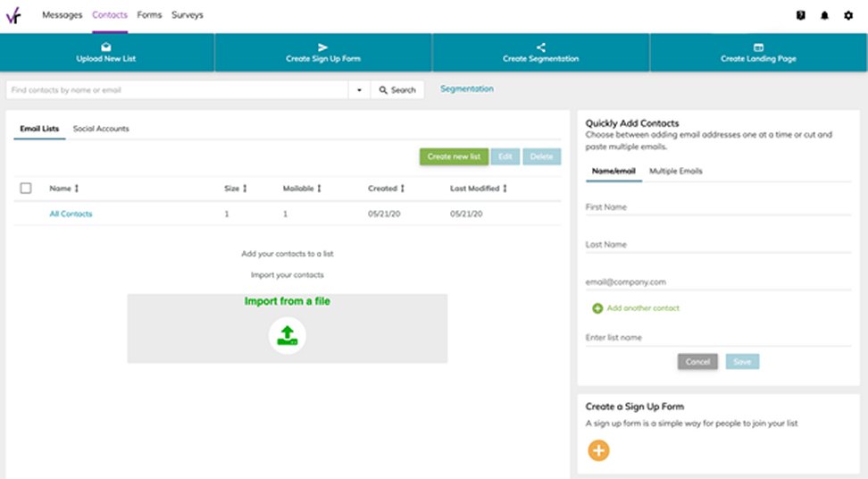Open the help question mark icon

pyautogui.click(x=800, y=15)
